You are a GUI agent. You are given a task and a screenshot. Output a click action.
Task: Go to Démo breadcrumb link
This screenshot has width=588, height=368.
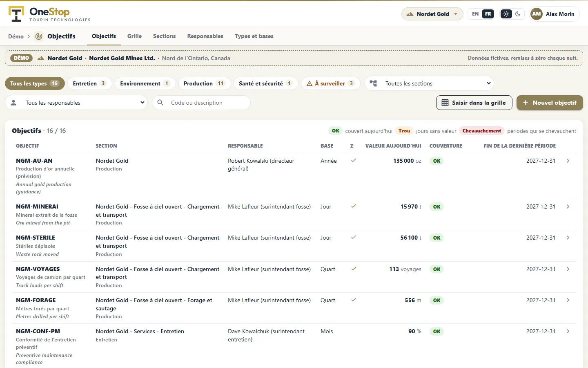pyautogui.click(x=16, y=36)
